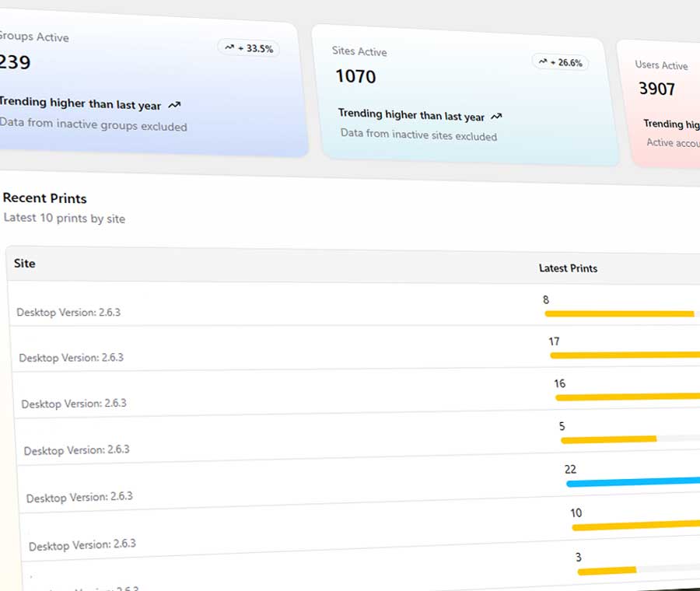Click 'Trending higher than last year' in Sites Active card
700x591 pixels.
click(411, 115)
